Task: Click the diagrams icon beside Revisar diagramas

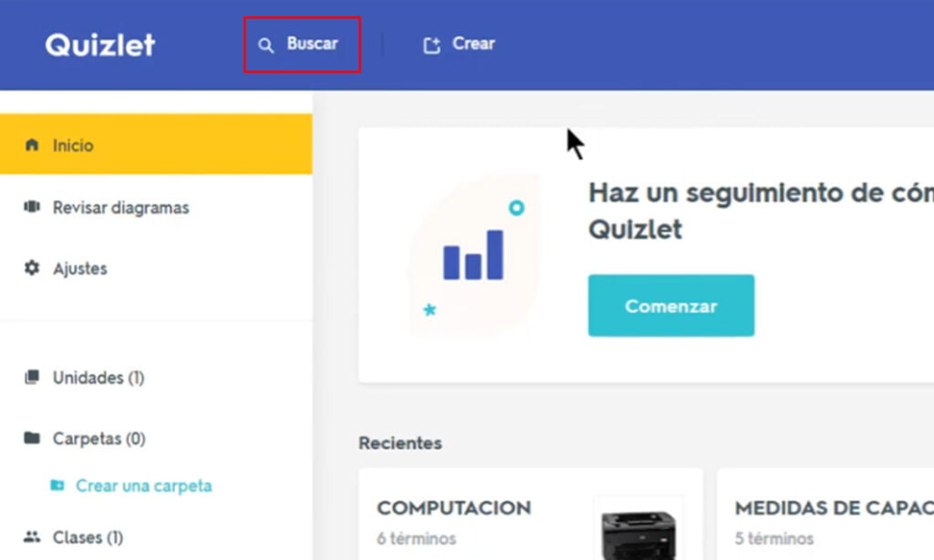Action: 32,207
